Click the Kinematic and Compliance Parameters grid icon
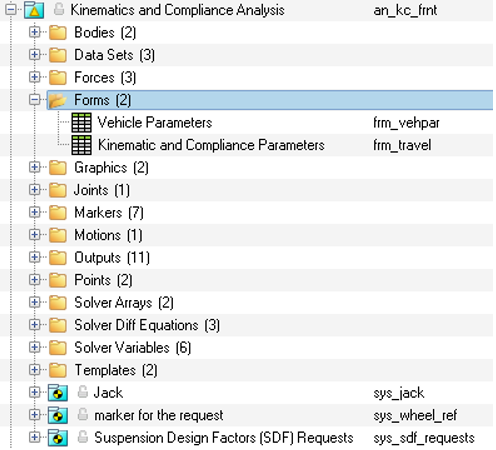The image size is (496, 450). click(x=82, y=145)
